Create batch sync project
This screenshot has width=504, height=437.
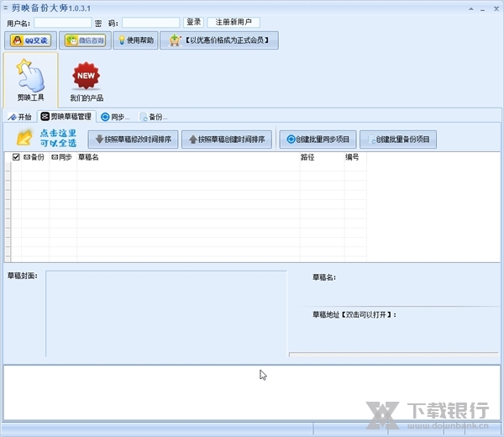[318, 140]
